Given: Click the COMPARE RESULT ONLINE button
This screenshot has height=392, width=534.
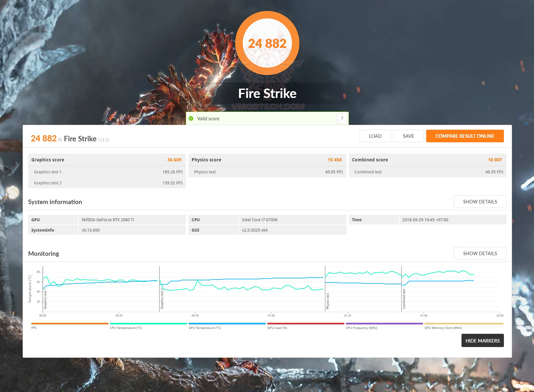Looking at the screenshot, I should point(465,136).
